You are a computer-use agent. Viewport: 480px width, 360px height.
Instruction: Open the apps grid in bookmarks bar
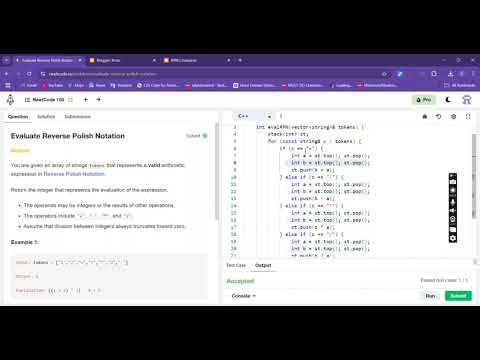[8, 85]
